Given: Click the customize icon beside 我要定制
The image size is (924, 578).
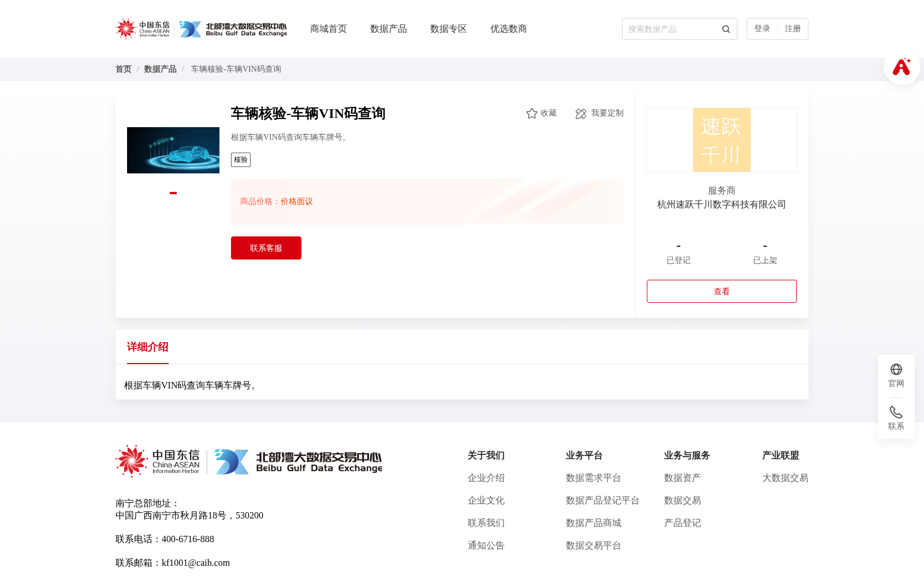Looking at the screenshot, I should pyautogui.click(x=581, y=113).
